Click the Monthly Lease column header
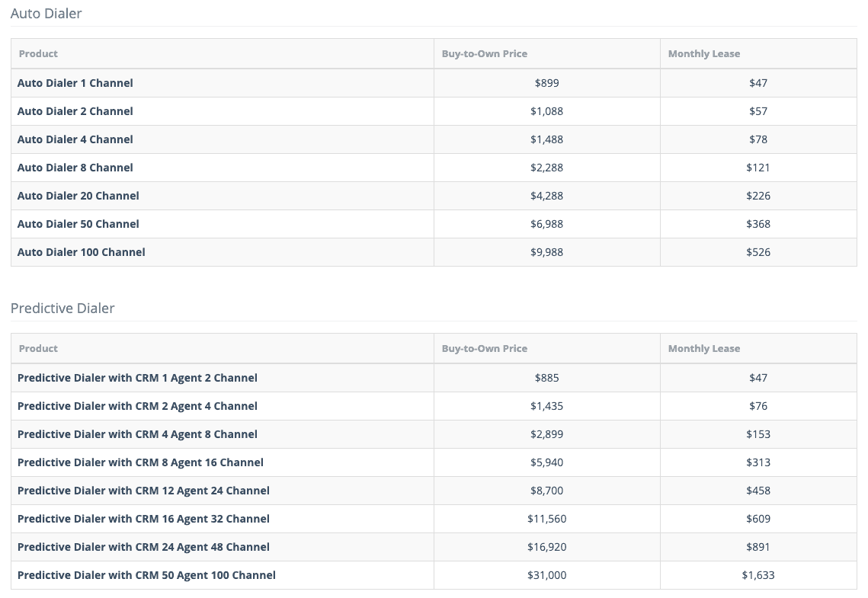Viewport: 868px width, 598px height. click(x=703, y=53)
